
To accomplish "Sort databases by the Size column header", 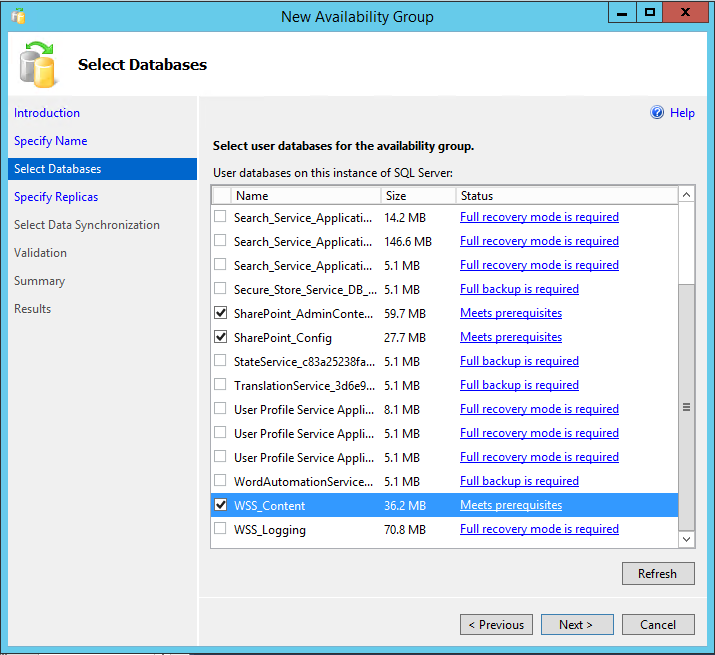I will tap(418, 196).
